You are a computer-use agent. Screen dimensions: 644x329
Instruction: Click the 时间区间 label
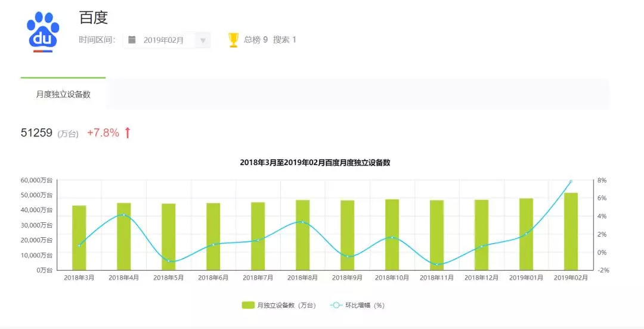97,40
